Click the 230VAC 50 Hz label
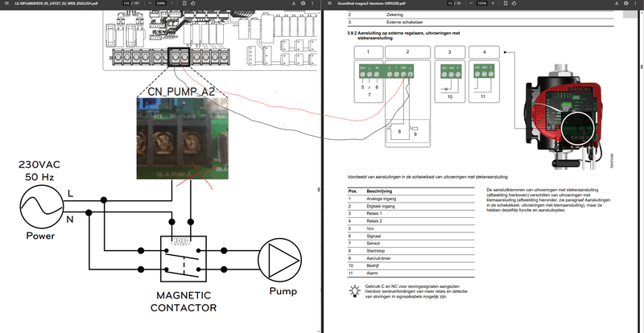This screenshot has width=644, height=333. (x=39, y=171)
